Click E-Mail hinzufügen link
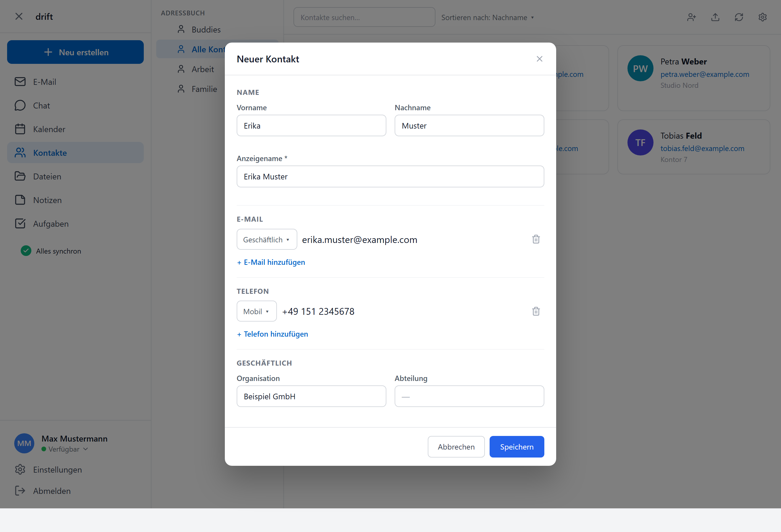Screen dimensions: 781x532 271,262
